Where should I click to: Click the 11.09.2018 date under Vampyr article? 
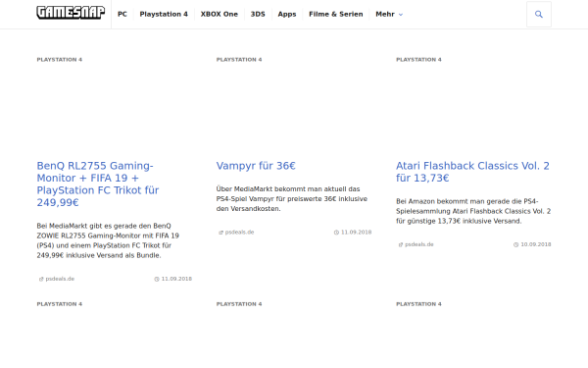pos(353,233)
